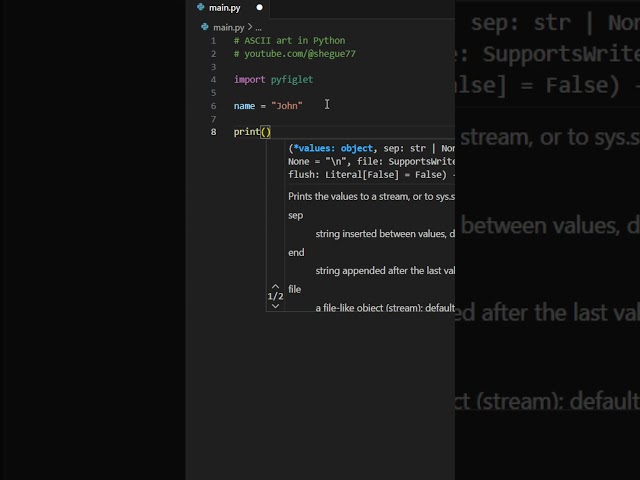The width and height of the screenshot is (640, 480).
Task: Click the Python file icon in main.py tab
Action: point(200,7)
